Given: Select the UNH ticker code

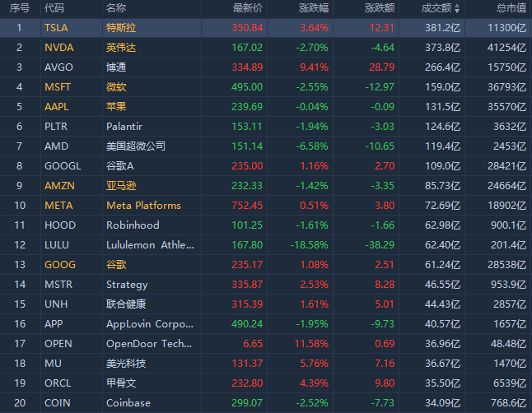Looking at the screenshot, I should point(56,304).
